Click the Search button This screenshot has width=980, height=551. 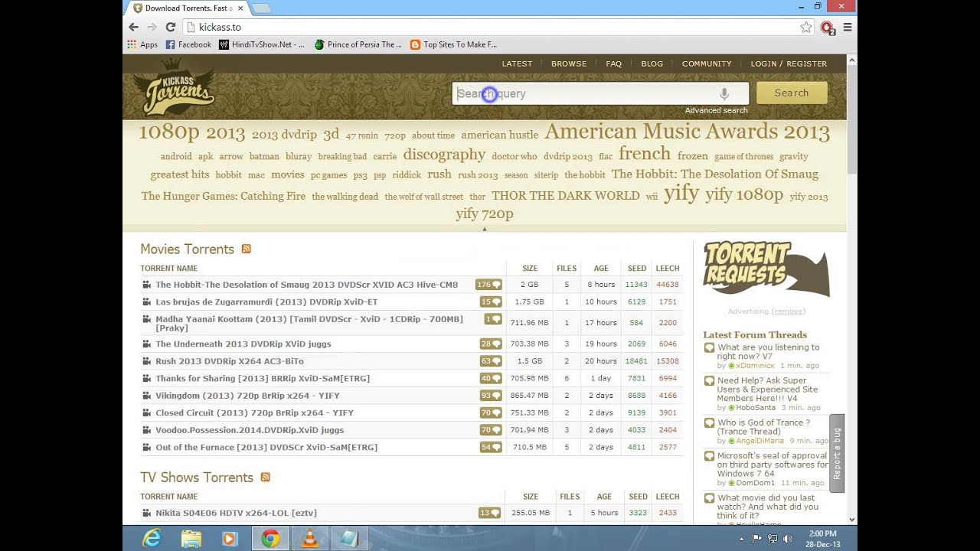click(792, 93)
